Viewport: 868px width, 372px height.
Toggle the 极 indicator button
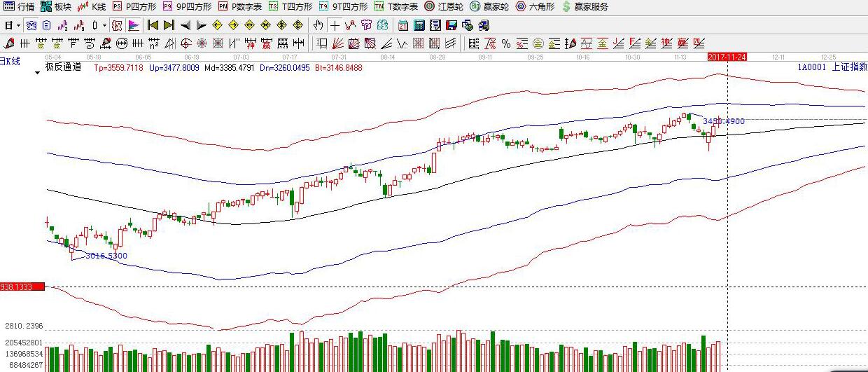[117, 25]
